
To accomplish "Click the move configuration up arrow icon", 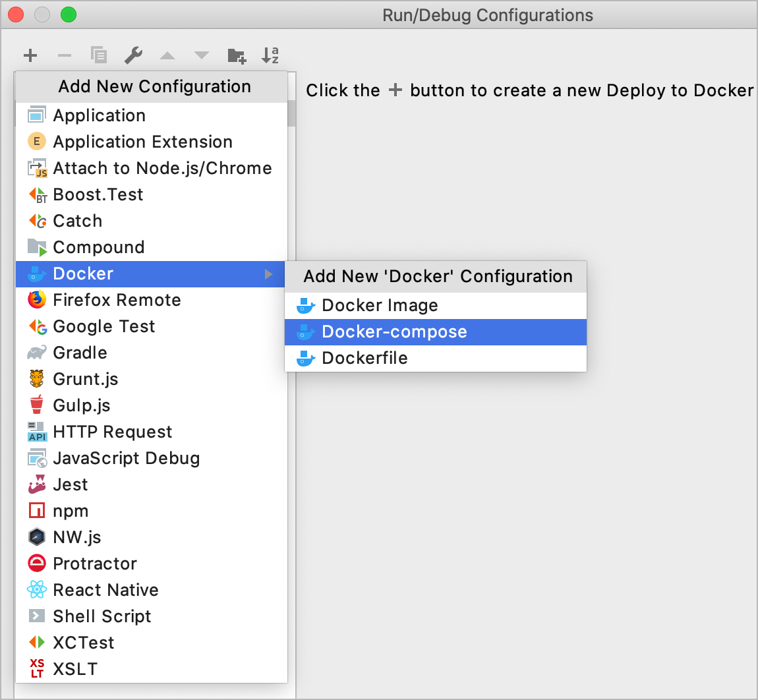I will pyautogui.click(x=167, y=55).
